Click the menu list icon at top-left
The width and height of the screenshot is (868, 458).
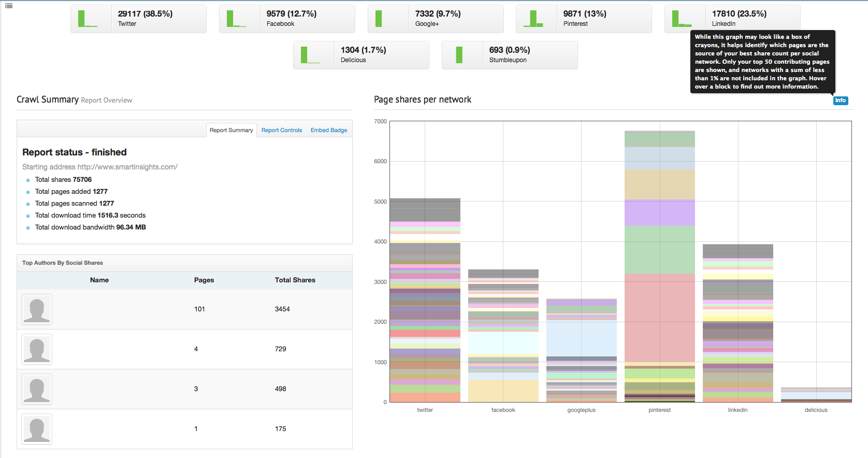tap(8, 6)
